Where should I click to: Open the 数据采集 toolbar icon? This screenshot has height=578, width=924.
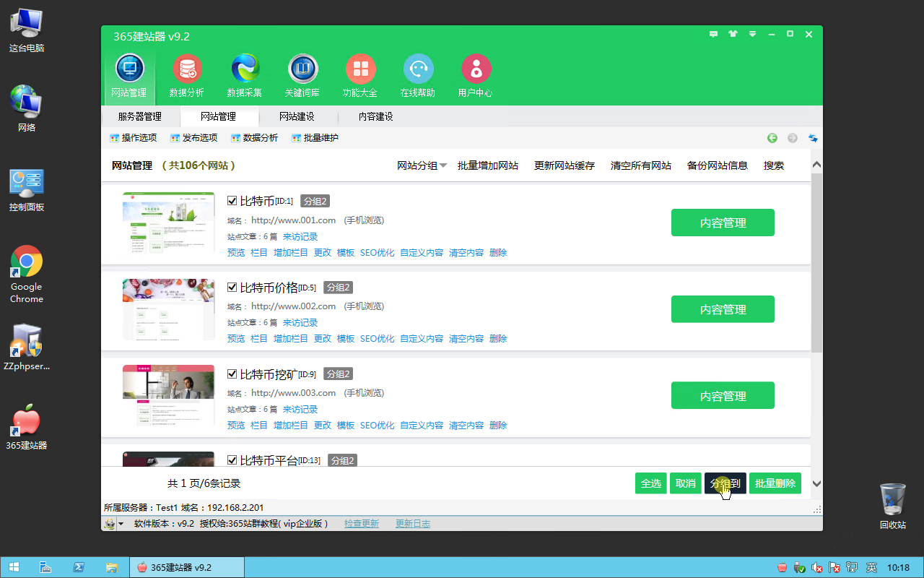245,75
